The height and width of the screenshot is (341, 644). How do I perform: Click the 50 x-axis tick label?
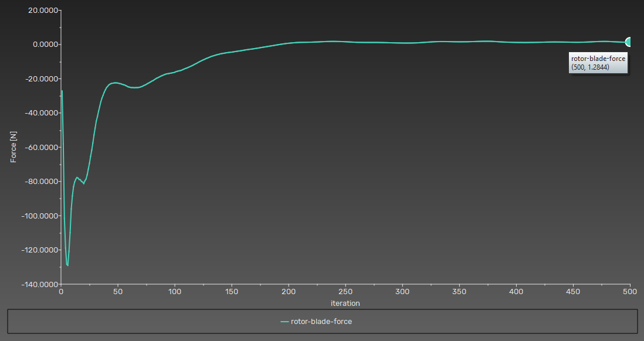click(x=118, y=292)
